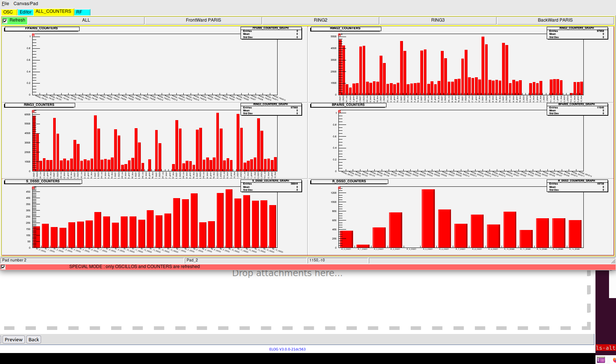Show FrontWard PARIS counters
The image size is (616, 364).
click(203, 21)
